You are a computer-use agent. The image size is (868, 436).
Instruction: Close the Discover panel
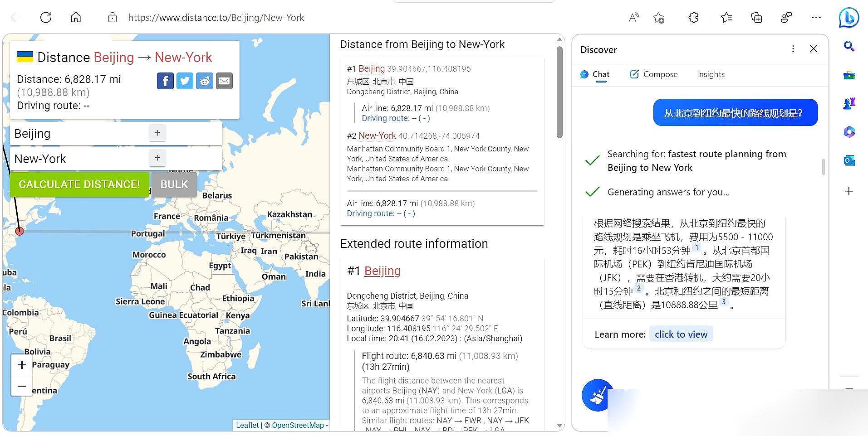(x=814, y=49)
